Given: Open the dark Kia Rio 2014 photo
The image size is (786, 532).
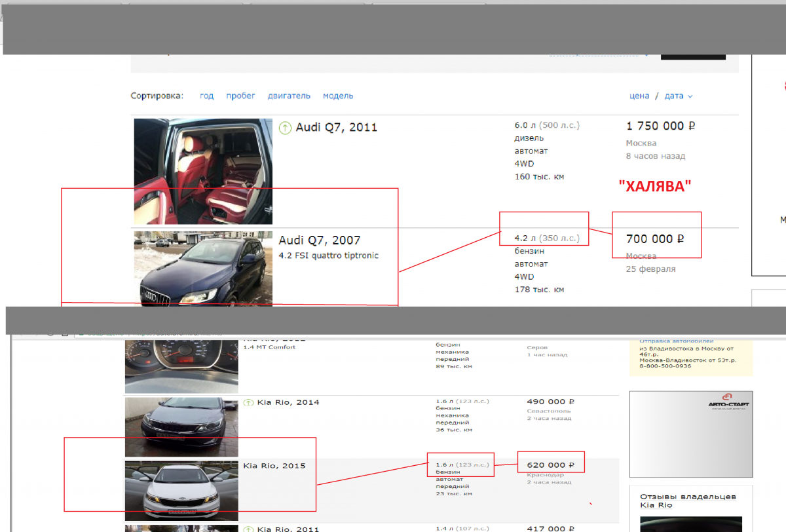Looking at the screenshot, I should [x=181, y=427].
